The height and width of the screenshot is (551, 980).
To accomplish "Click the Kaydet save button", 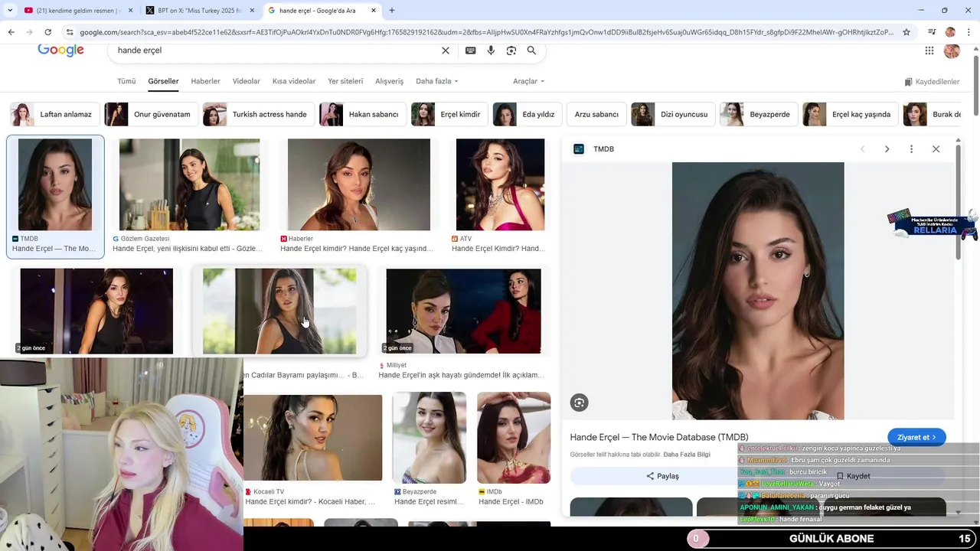I will [x=853, y=476].
